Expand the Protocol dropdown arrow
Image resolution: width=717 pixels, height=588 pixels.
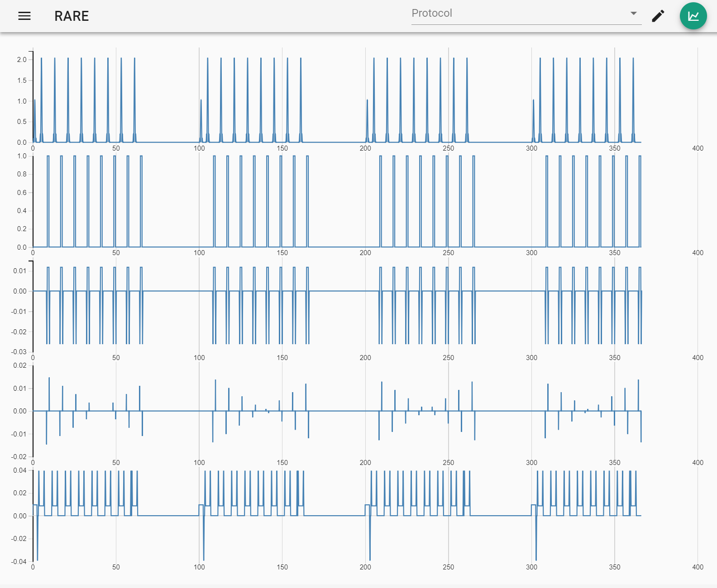pyautogui.click(x=633, y=14)
